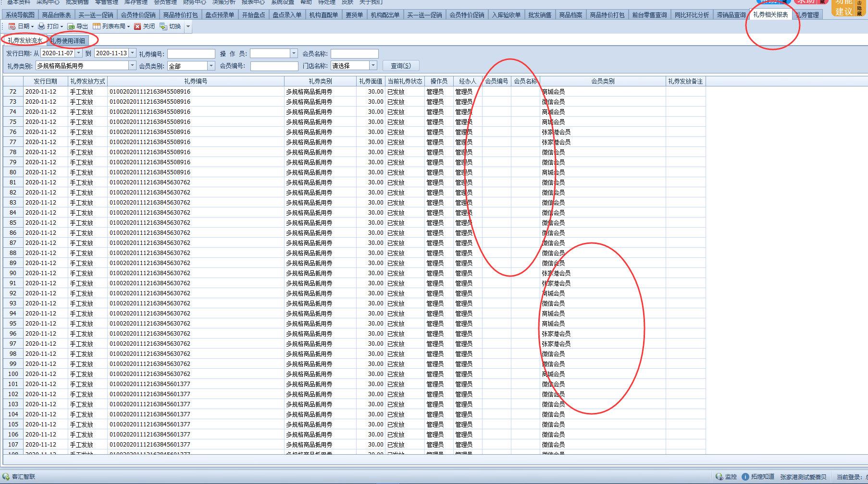
Task: Click the orange 功能建议 button
Action: click(843, 8)
